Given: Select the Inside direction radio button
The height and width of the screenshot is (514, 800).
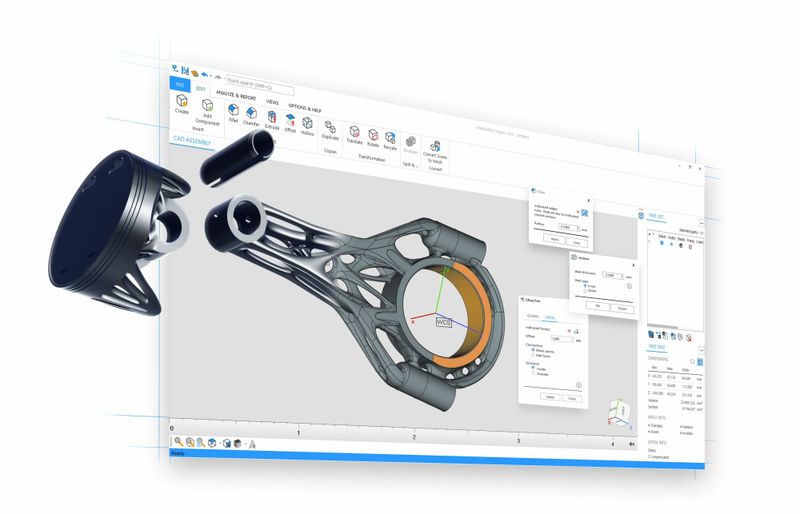Looking at the screenshot, I should [533, 368].
